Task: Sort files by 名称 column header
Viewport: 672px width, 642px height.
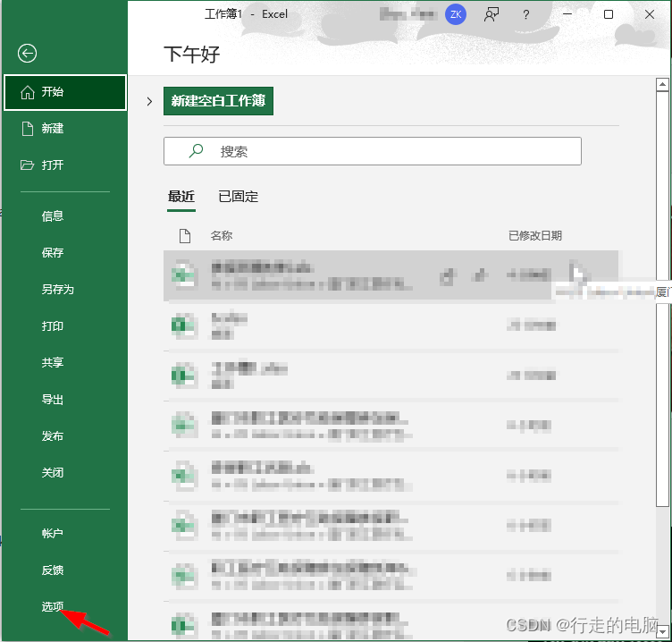Action: 221,235
